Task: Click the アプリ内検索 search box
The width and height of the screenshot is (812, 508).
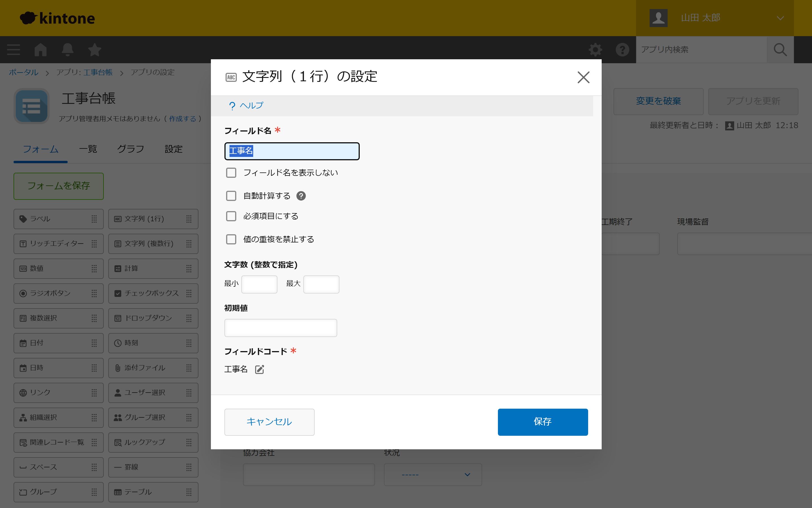Action: pyautogui.click(x=701, y=50)
